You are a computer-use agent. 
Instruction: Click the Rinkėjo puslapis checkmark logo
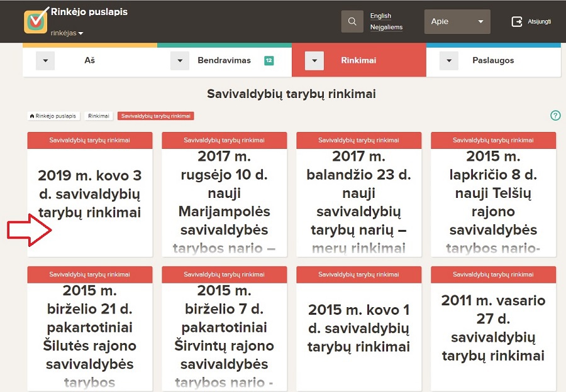[36, 21]
